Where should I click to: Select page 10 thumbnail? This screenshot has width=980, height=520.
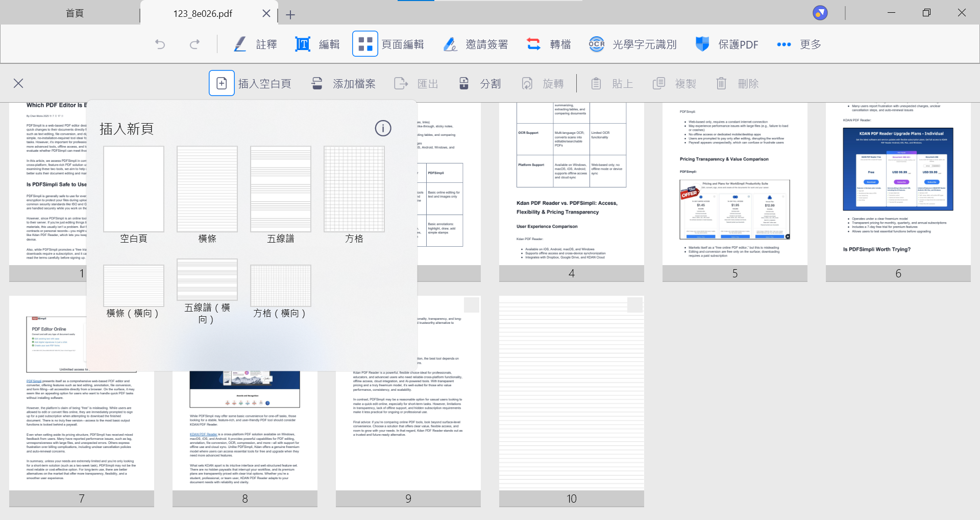point(571,393)
